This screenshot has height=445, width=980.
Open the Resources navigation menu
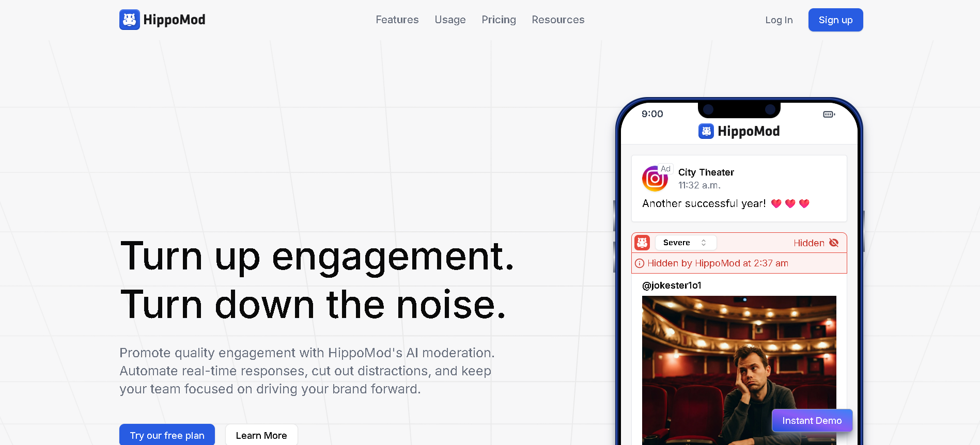(x=558, y=20)
